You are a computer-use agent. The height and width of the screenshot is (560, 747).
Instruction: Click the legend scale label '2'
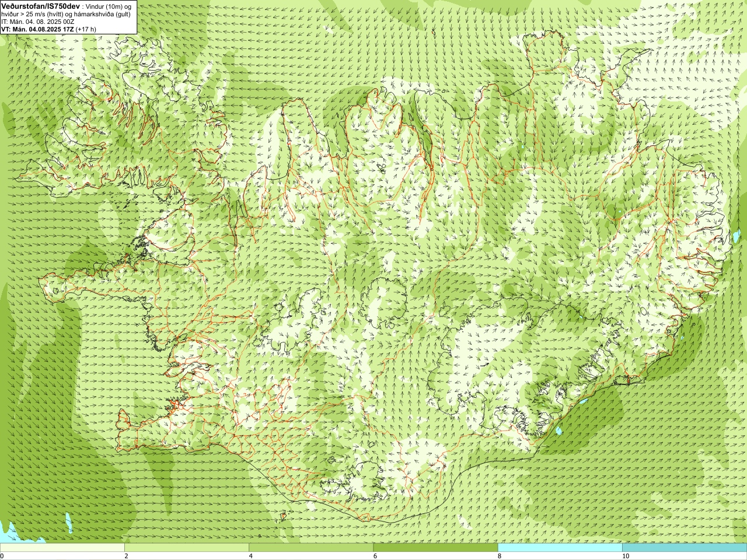(x=126, y=556)
